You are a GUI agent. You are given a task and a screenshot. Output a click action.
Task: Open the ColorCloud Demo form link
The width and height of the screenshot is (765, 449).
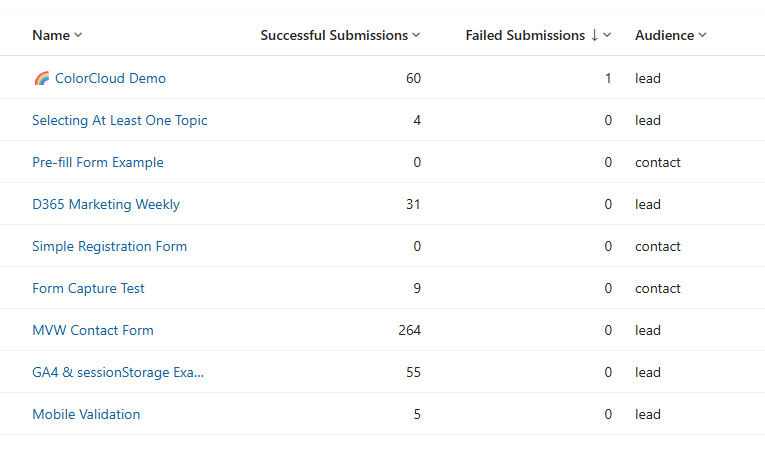(110, 78)
